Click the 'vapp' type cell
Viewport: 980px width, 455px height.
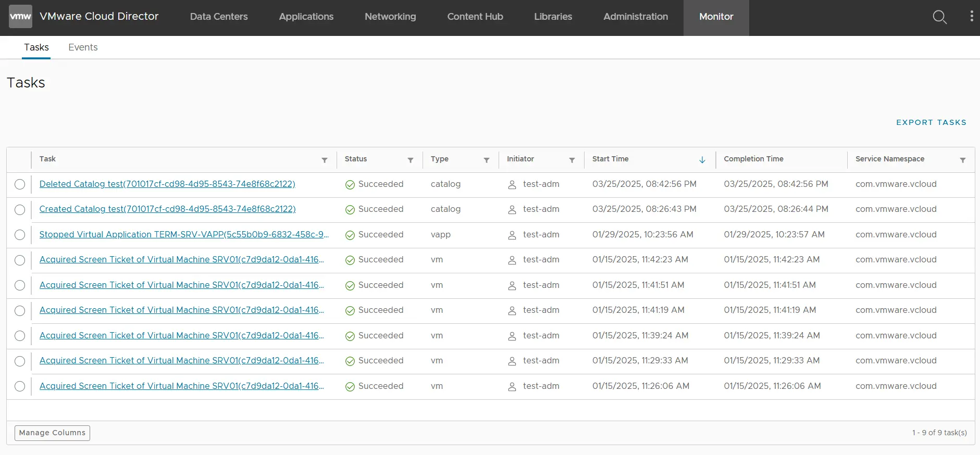point(441,235)
